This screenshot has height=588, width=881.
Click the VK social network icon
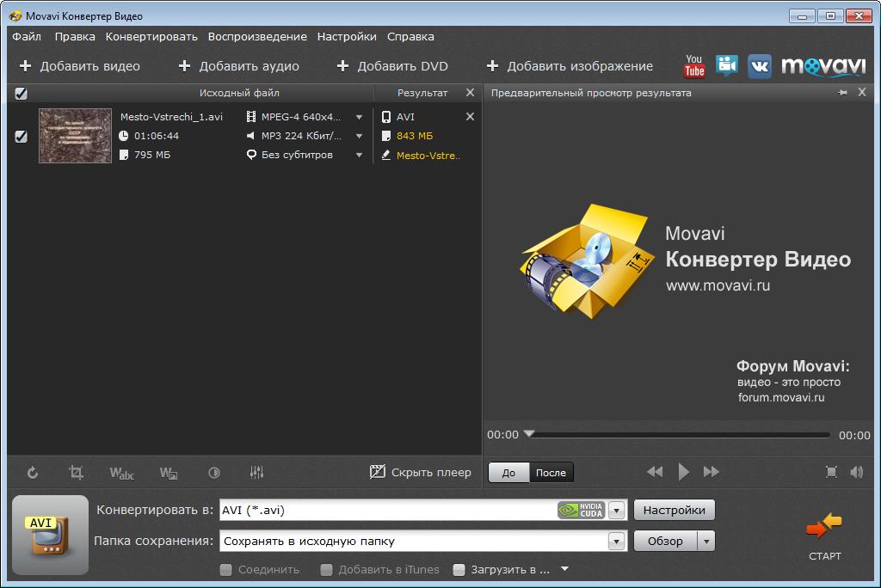759,66
